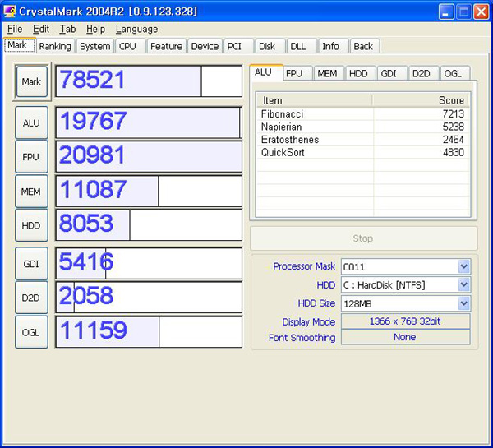Click the Score column header

[421, 100]
